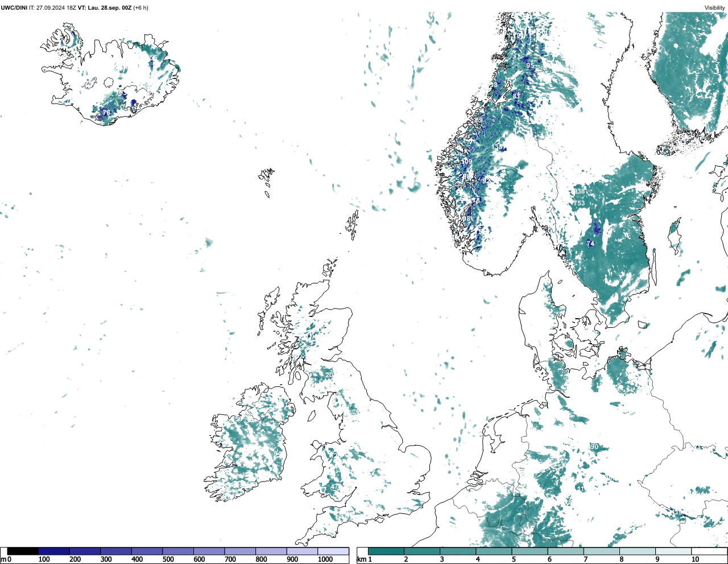Pick the 200–300 m visibility swatch
The height and width of the screenshot is (564, 728).
pyautogui.click(x=85, y=551)
